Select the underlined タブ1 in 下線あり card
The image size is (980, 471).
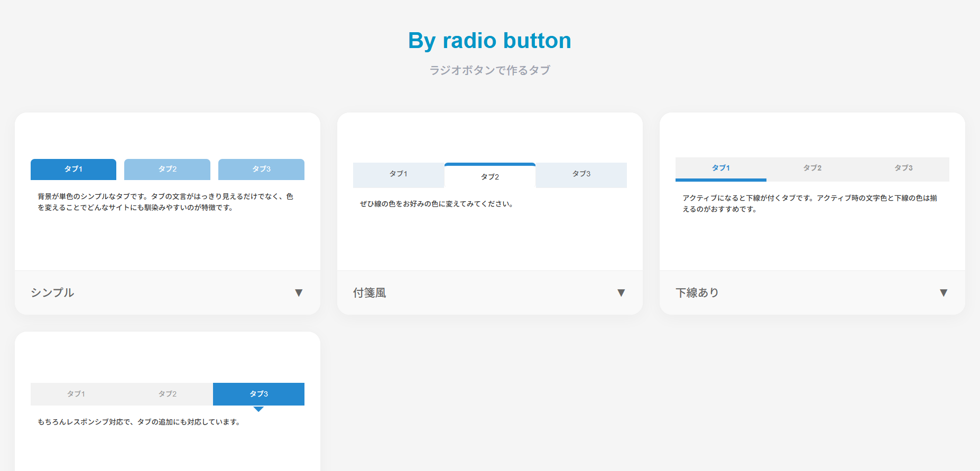720,167
